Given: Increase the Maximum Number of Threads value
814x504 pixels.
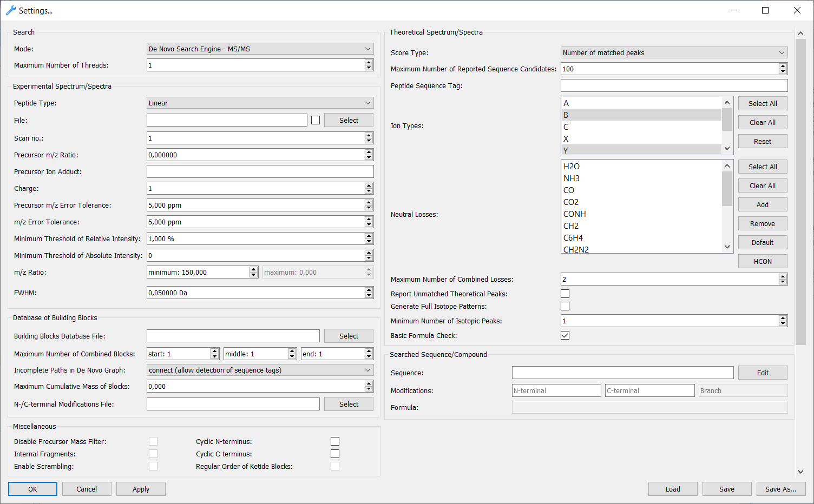Looking at the screenshot, I should tap(369, 62).
